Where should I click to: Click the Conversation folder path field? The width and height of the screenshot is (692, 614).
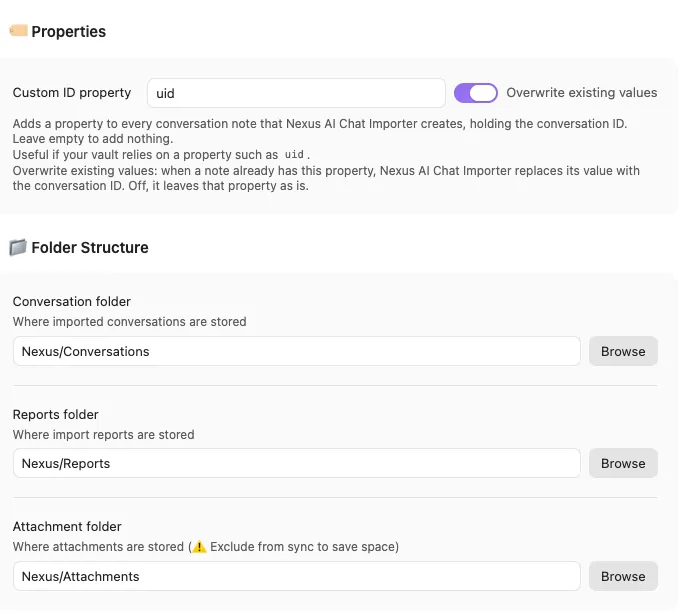(x=297, y=351)
